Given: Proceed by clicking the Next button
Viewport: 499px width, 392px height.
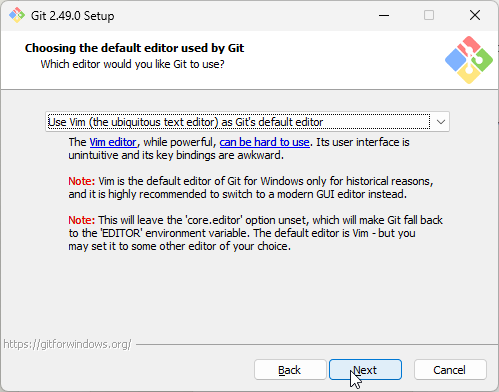Looking at the screenshot, I should tap(365, 370).
